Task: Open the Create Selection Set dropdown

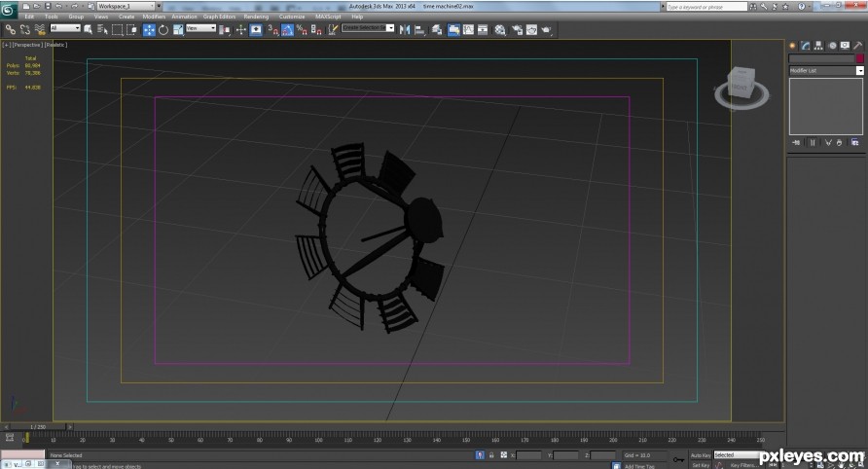Action: [368, 28]
